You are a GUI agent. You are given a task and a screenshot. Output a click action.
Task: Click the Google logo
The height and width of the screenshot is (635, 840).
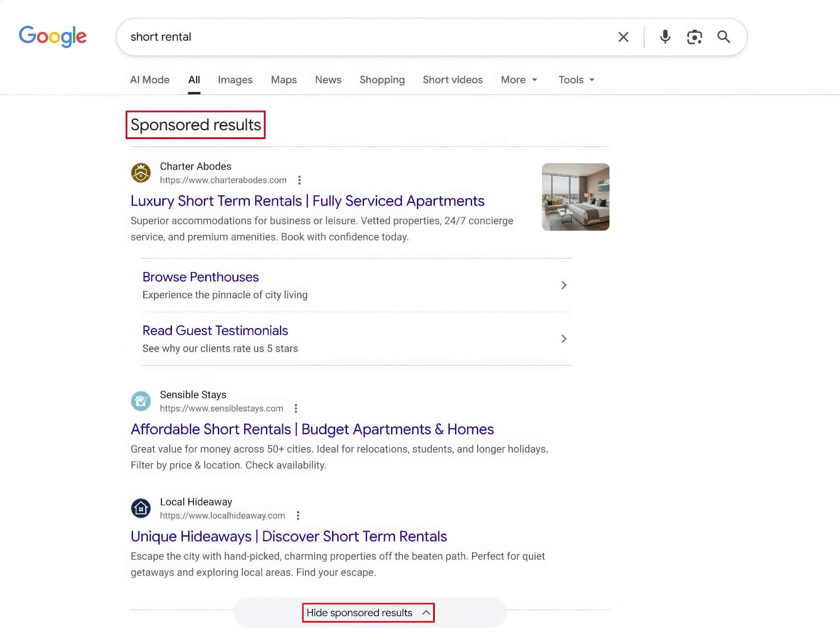tap(52, 37)
